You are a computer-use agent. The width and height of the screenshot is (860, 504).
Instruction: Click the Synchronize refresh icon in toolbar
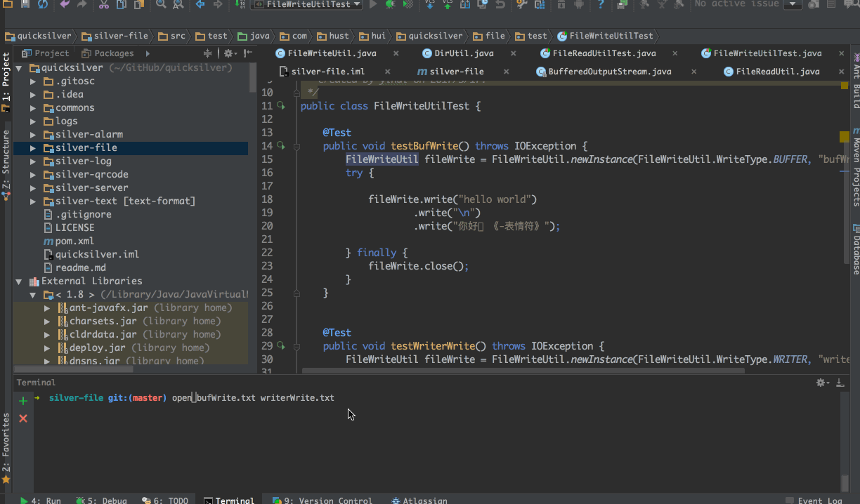coord(43,4)
